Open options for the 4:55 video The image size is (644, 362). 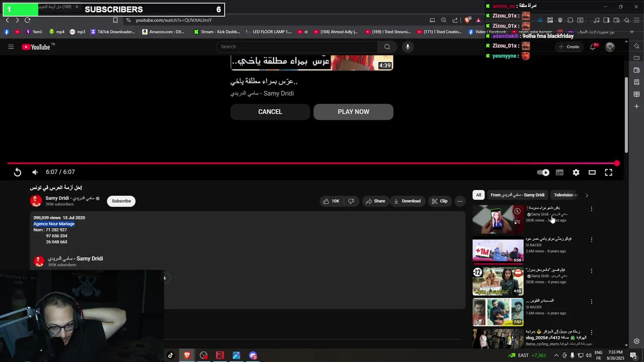pos(592,270)
